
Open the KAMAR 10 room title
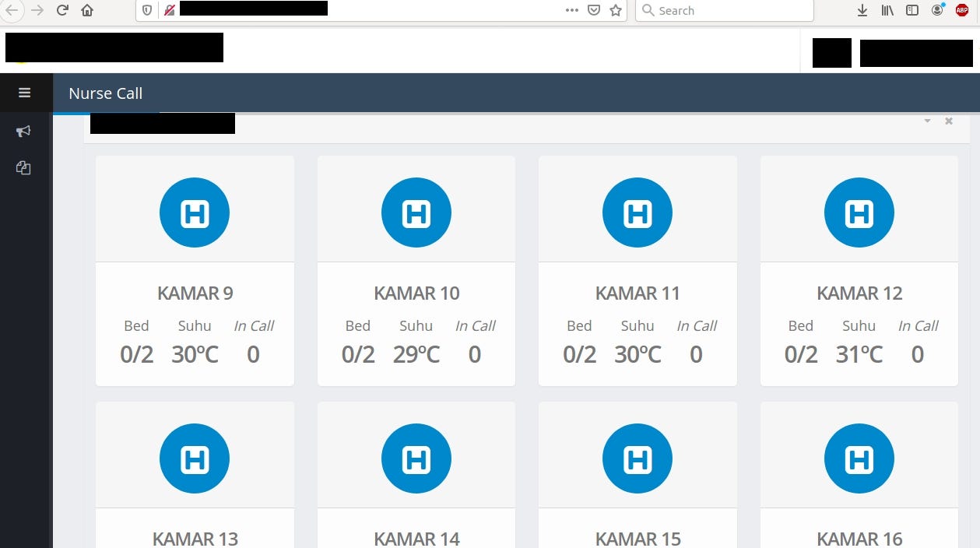click(x=416, y=293)
